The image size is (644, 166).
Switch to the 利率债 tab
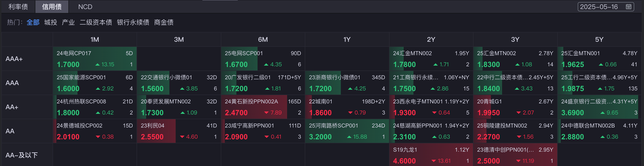pos(18,7)
